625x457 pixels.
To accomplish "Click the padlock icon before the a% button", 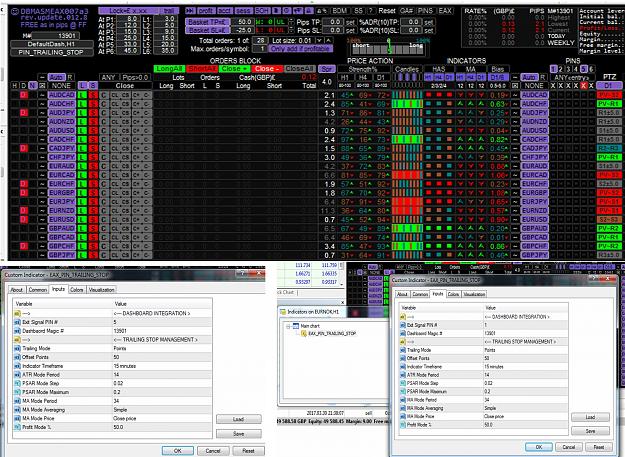I will point(309,11).
